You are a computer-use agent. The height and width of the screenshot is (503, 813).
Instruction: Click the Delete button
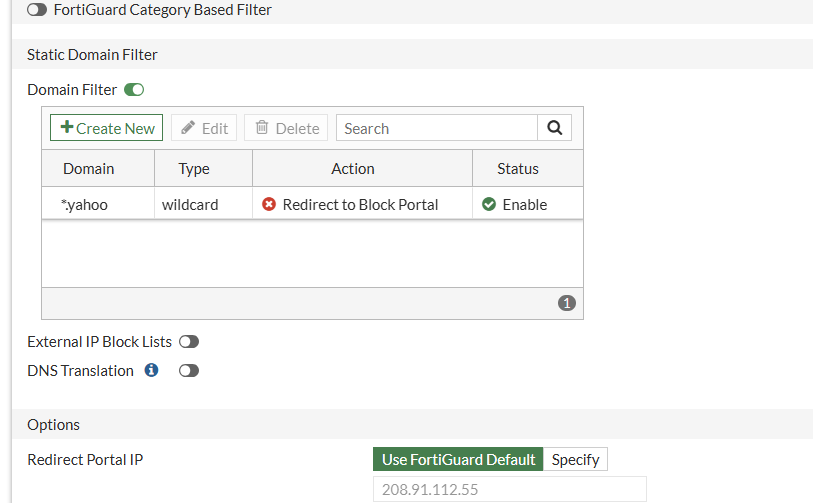coord(286,128)
